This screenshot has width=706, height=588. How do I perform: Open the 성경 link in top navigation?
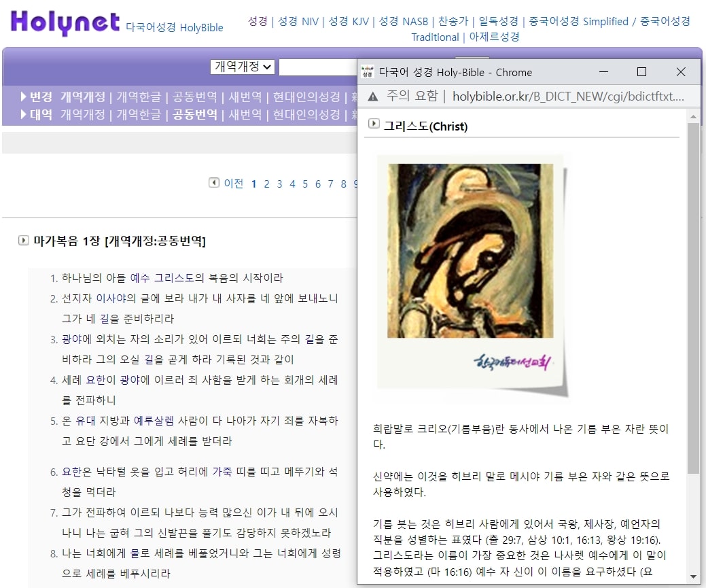coord(258,21)
